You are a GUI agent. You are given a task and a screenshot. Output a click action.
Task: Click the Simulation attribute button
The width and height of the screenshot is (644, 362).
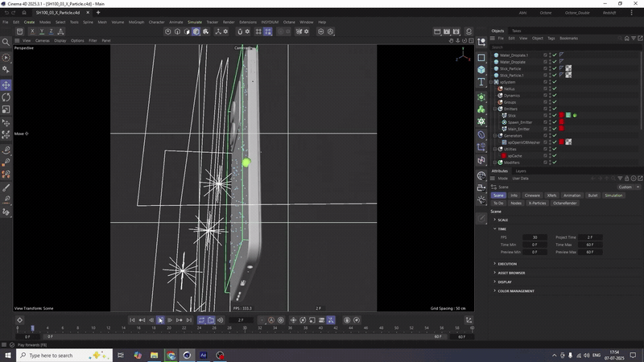(614, 195)
